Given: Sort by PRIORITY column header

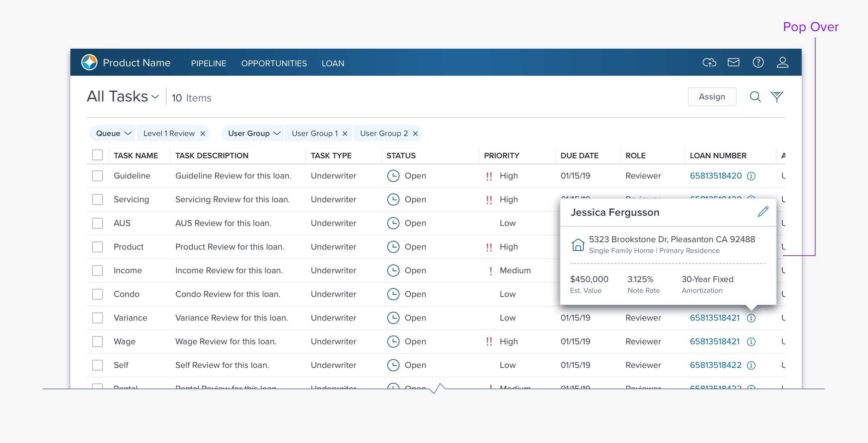Looking at the screenshot, I should click(501, 156).
